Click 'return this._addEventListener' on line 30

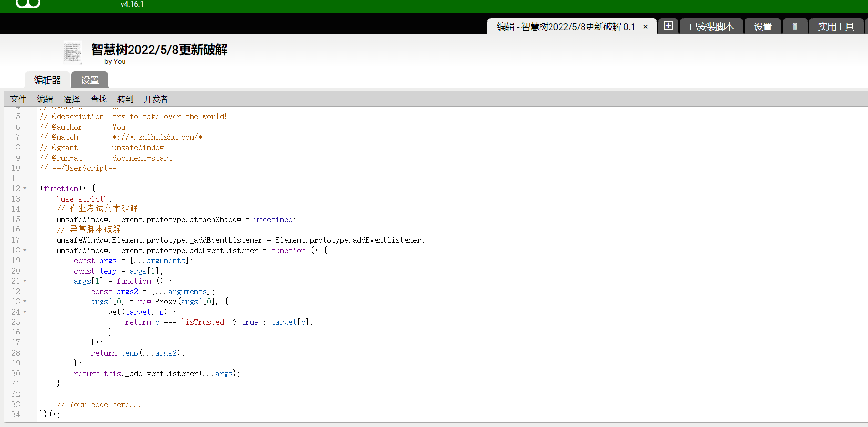point(136,374)
